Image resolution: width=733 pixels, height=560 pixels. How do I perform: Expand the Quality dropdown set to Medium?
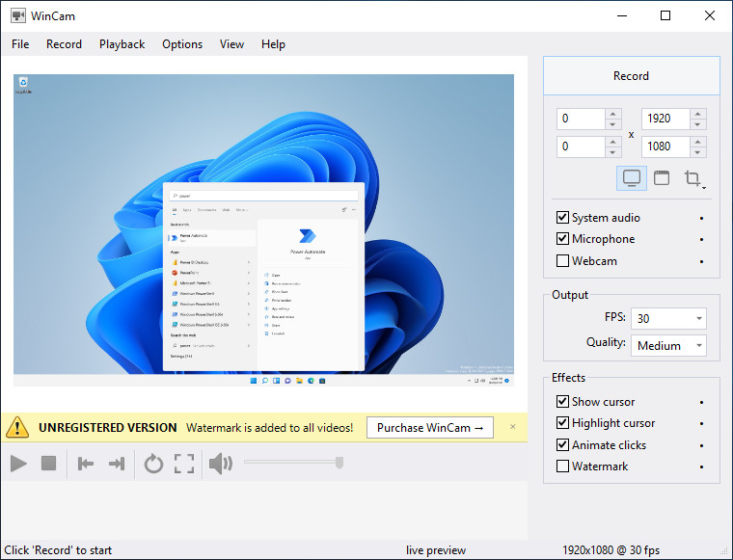[668, 345]
